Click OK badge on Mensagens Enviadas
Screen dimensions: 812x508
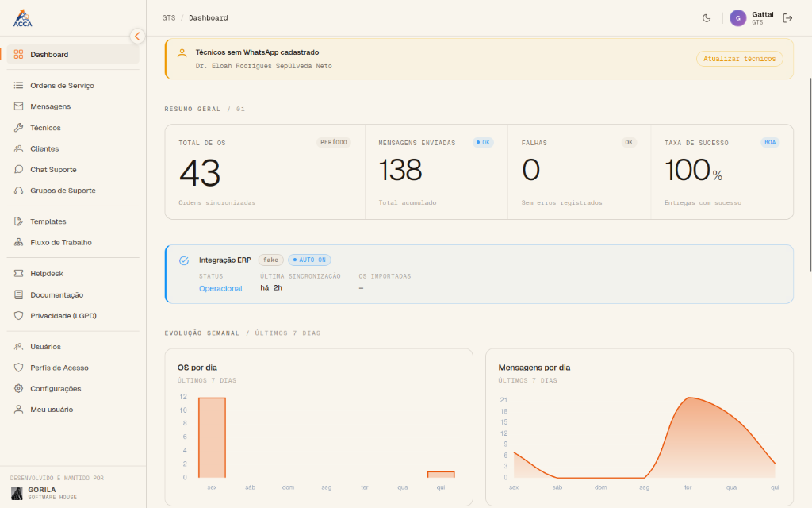click(x=483, y=143)
